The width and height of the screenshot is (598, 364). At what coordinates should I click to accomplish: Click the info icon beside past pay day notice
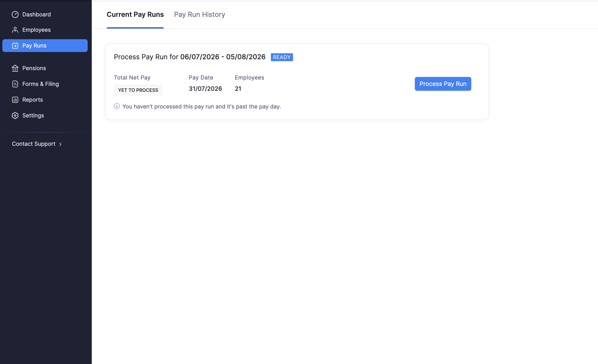117,106
